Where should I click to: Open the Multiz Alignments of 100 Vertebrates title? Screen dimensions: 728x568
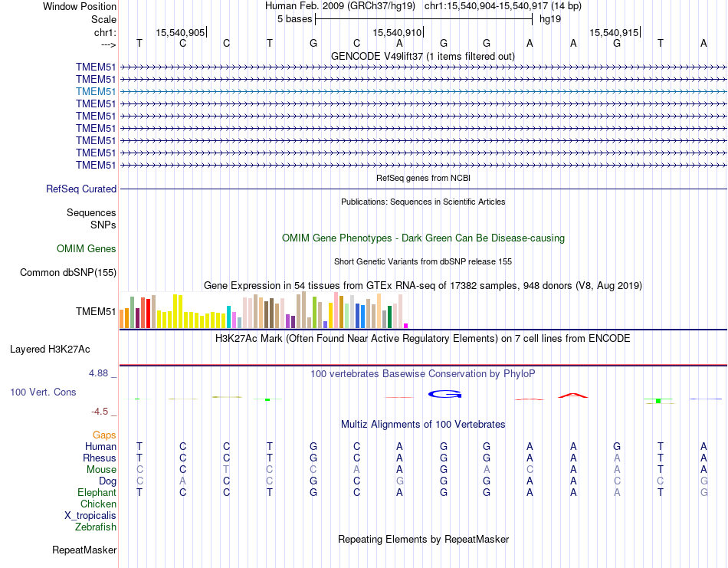423,424
